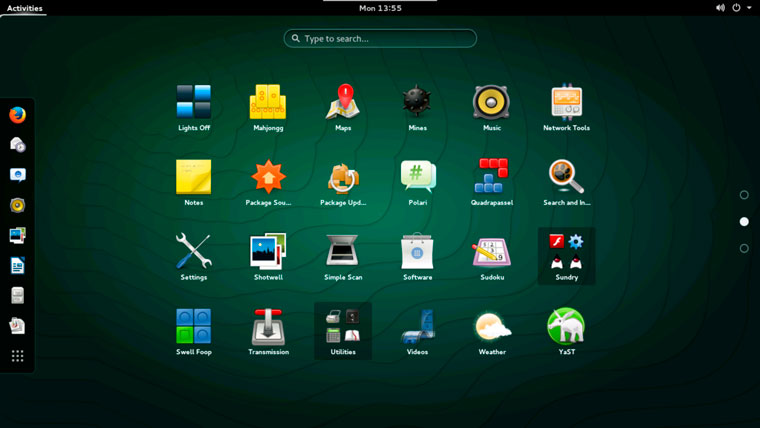The image size is (760, 428).
Task: Click the power icon in top bar
Action: tap(736, 8)
